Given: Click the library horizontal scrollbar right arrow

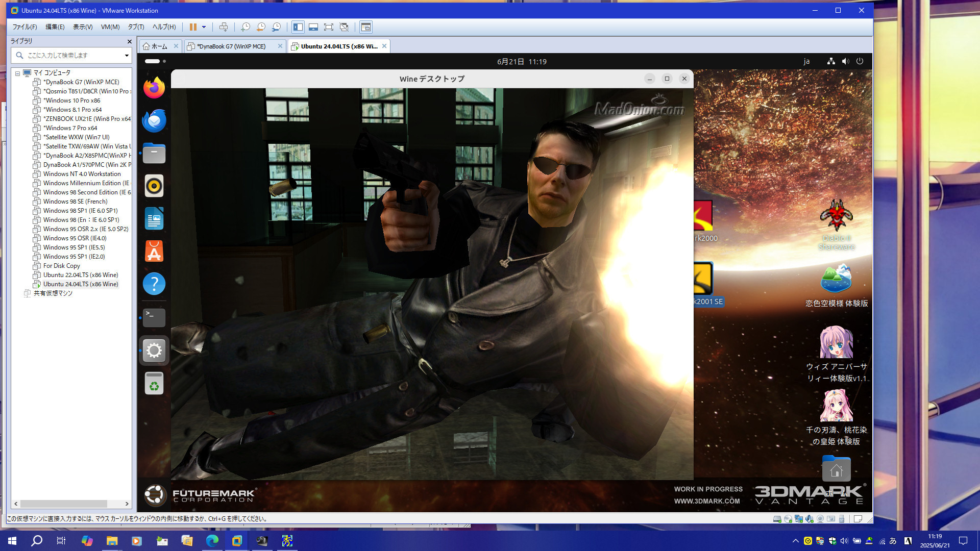Looking at the screenshot, I should 127,504.
